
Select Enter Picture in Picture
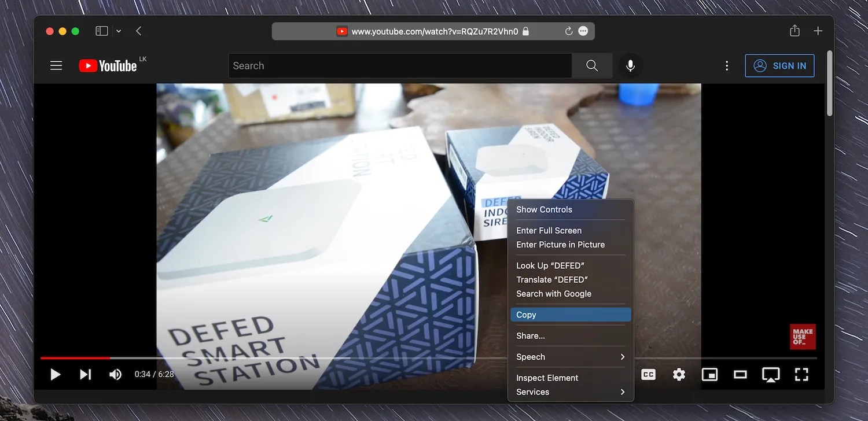[x=560, y=244]
